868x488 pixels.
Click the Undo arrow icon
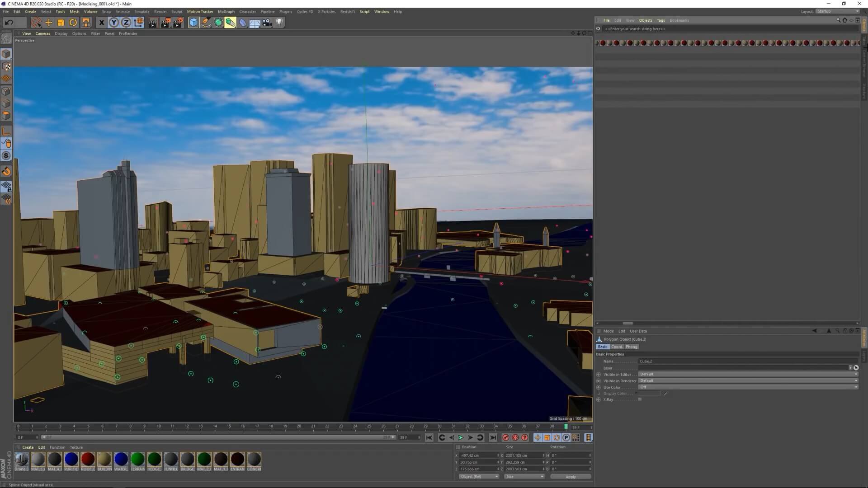[x=9, y=23]
